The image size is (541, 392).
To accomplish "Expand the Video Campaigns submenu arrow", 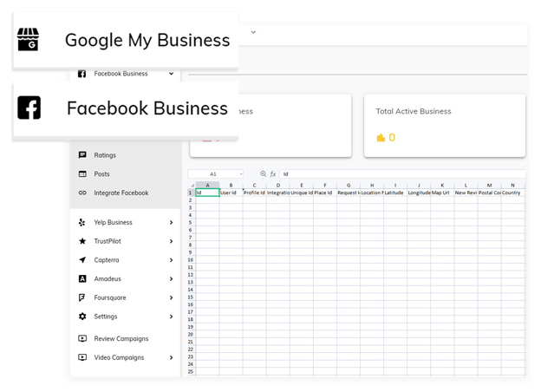I will click(x=171, y=357).
